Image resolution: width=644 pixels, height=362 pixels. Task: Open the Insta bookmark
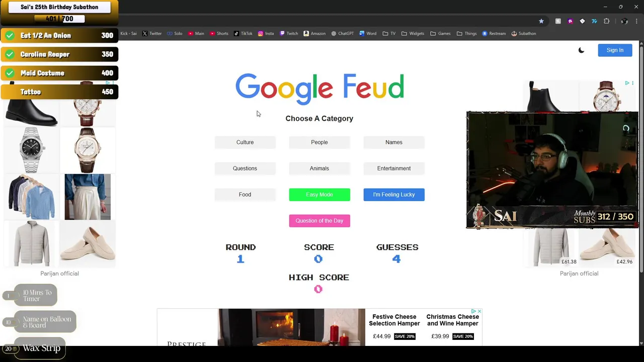[266, 34]
